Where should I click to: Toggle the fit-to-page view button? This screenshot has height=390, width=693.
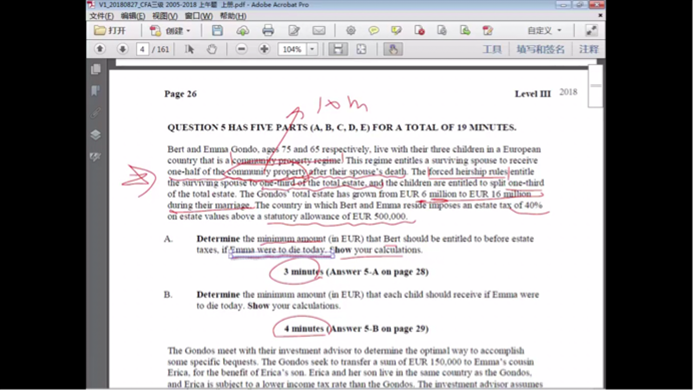coord(361,49)
